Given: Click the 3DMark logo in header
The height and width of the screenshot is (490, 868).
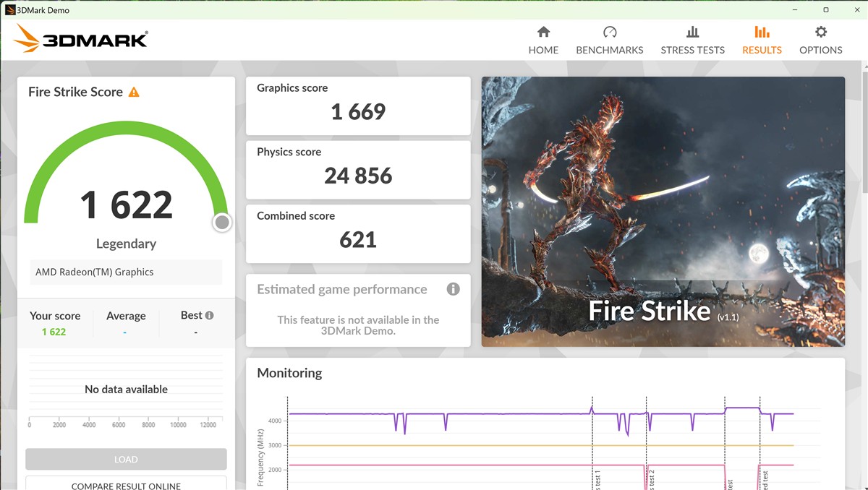Looking at the screenshot, I should (x=81, y=39).
